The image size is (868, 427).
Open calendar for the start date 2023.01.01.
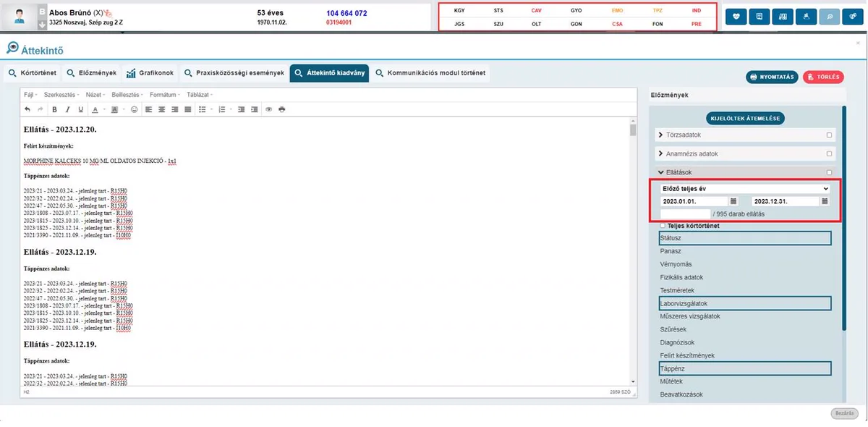click(733, 201)
